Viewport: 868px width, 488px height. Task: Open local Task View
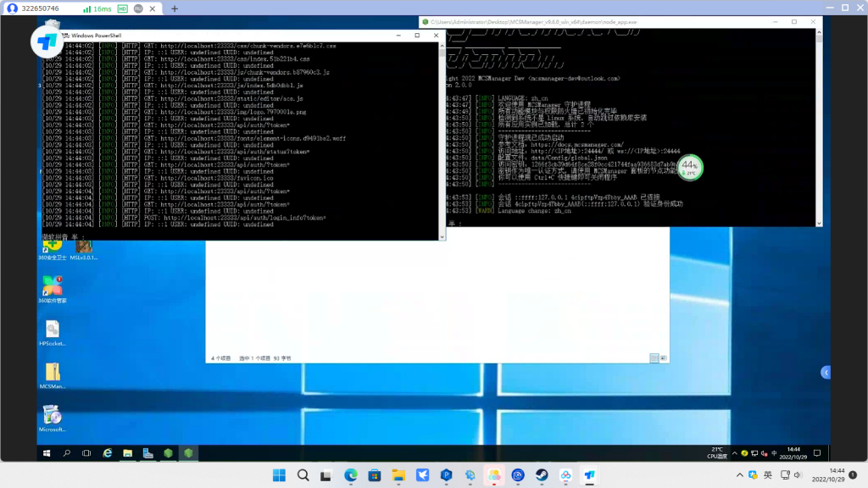click(x=326, y=475)
